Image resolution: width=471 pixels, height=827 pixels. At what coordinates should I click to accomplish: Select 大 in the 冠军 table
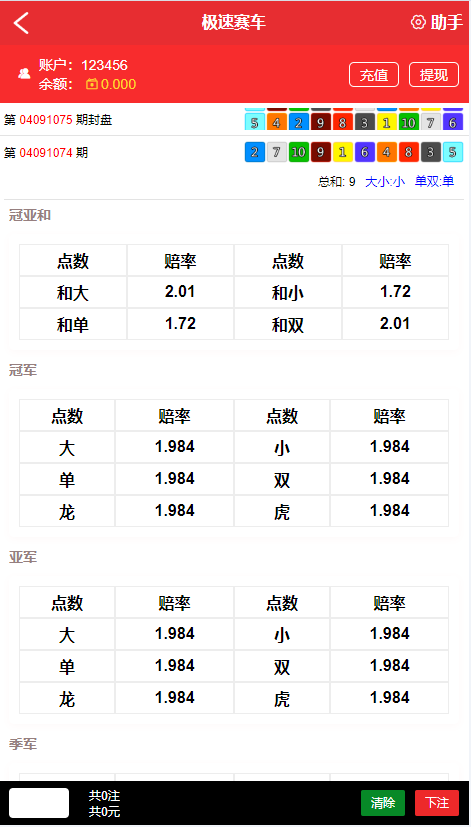point(67,448)
